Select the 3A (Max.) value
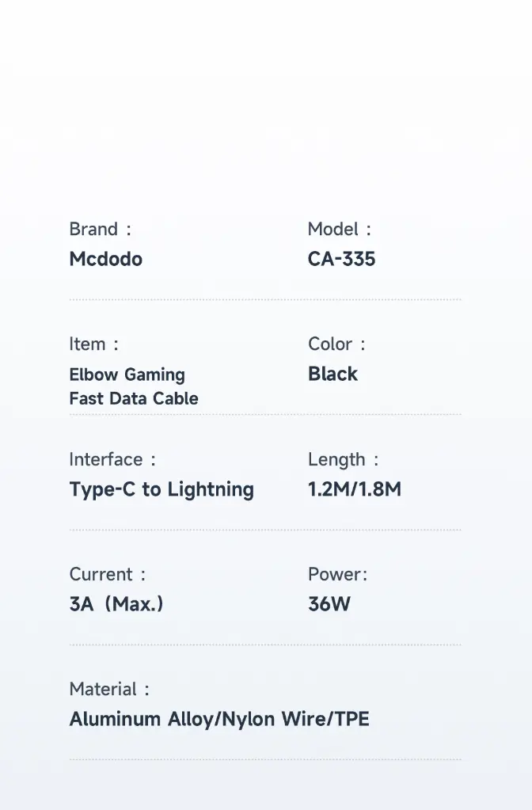 tap(116, 604)
